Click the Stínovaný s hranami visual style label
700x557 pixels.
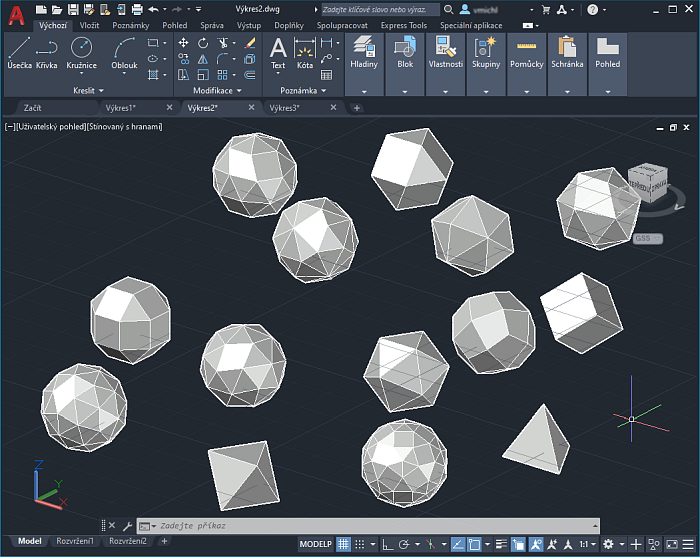(124, 127)
